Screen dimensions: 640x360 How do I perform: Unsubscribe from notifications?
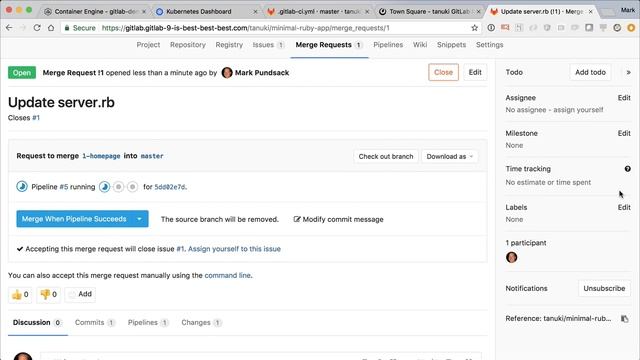(604, 288)
